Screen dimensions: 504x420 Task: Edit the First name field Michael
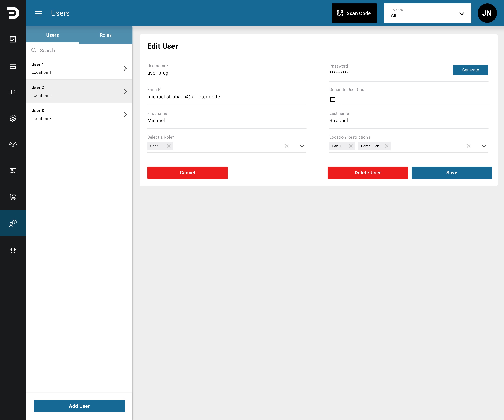[227, 120]
